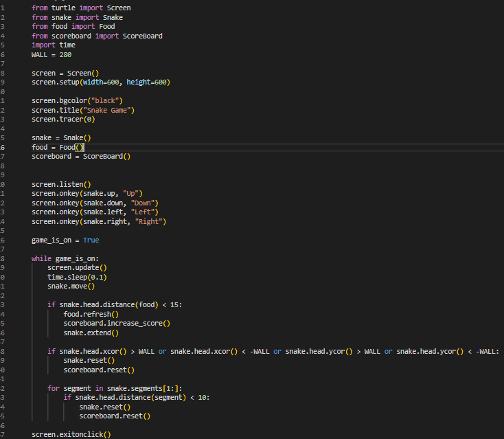Screen dimensions: 504x439
Task: Click the "game_is_on = True" assignment
Action: (65, 240)
